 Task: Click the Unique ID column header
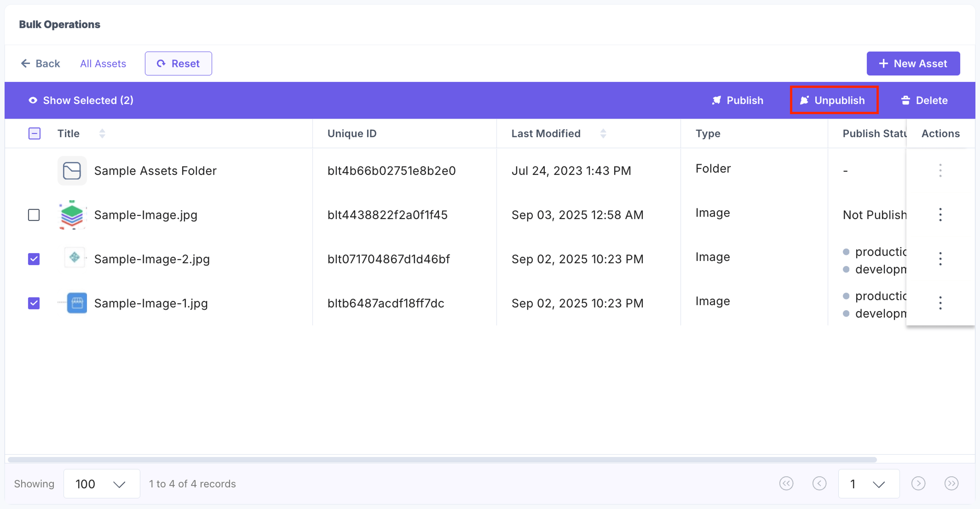tap(352, 134)
